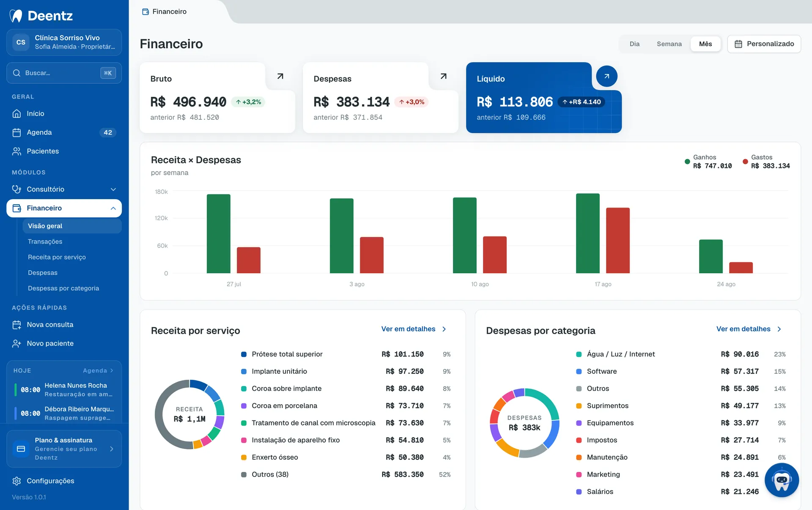
Task: Click the Deentz tooth logo icon
Action: 16,16
